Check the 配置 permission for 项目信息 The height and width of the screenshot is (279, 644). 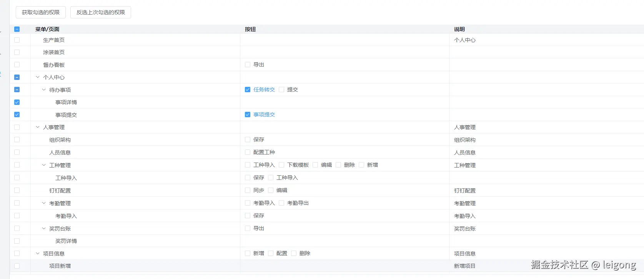(271, 253)
